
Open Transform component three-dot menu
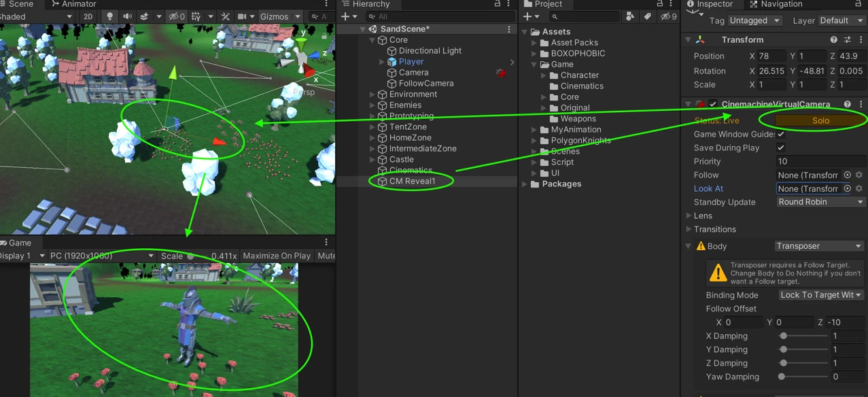pos(861,40)
